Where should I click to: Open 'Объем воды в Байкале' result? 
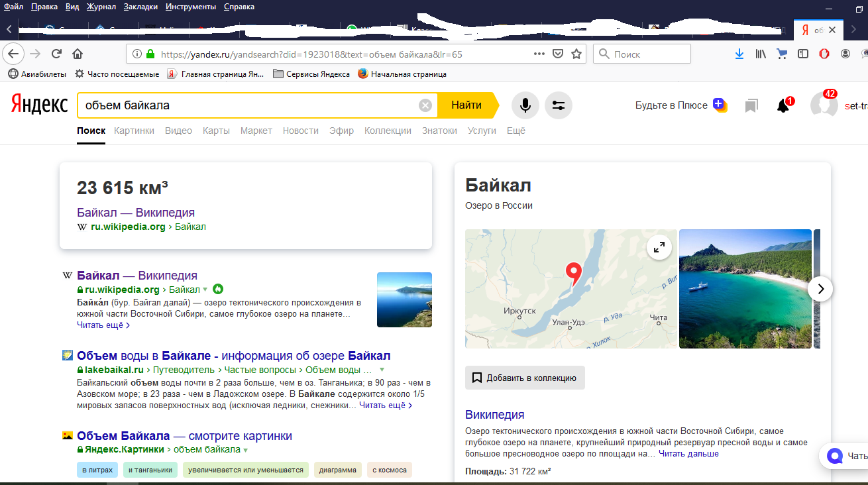tap(234, 356)
